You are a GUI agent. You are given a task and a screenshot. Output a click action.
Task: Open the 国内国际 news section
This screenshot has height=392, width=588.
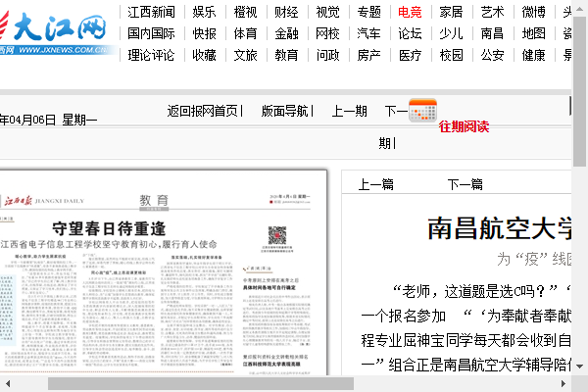click(152, 33)
